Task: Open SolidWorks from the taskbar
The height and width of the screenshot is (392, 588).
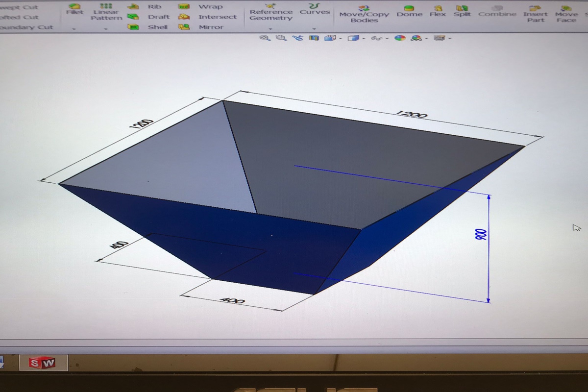Action: (x=43, y=363)
